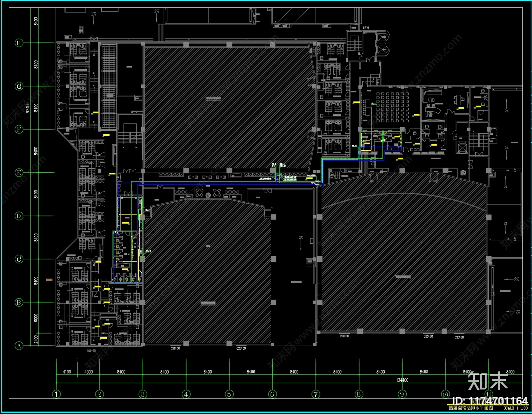Click grid axis bubble A
Screen dimensions: 532x414
point(19,346)
